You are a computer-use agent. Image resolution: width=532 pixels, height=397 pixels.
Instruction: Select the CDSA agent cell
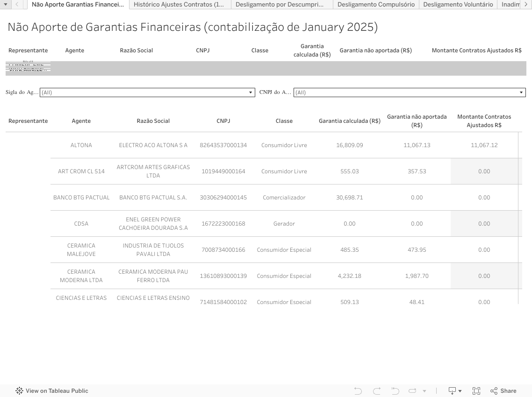81,223
